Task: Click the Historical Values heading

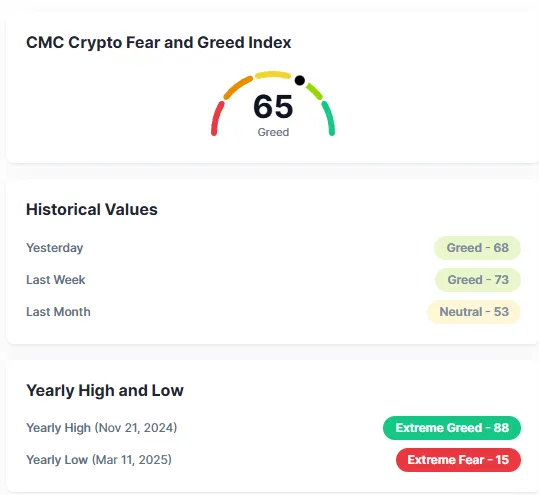Action: point(92,210)
